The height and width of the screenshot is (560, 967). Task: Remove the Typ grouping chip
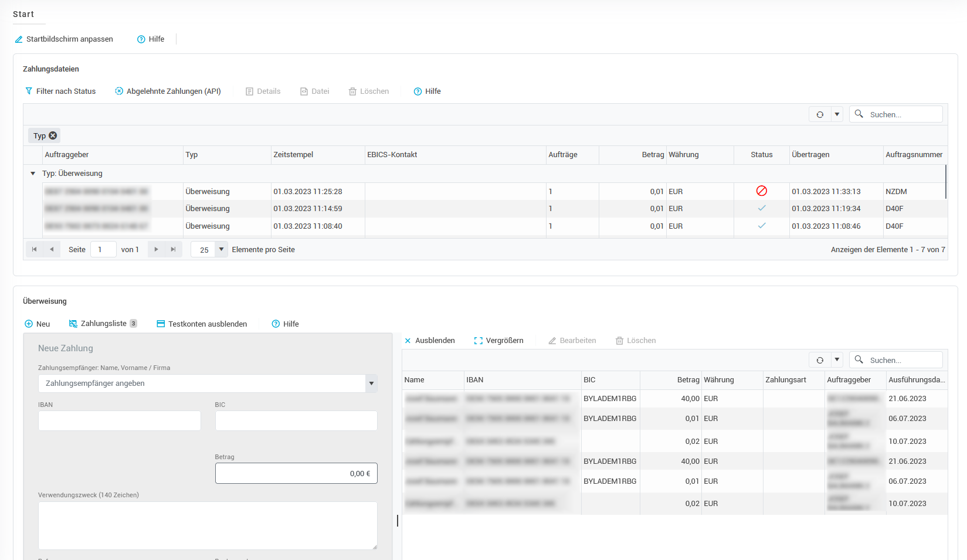coord(53,135)
